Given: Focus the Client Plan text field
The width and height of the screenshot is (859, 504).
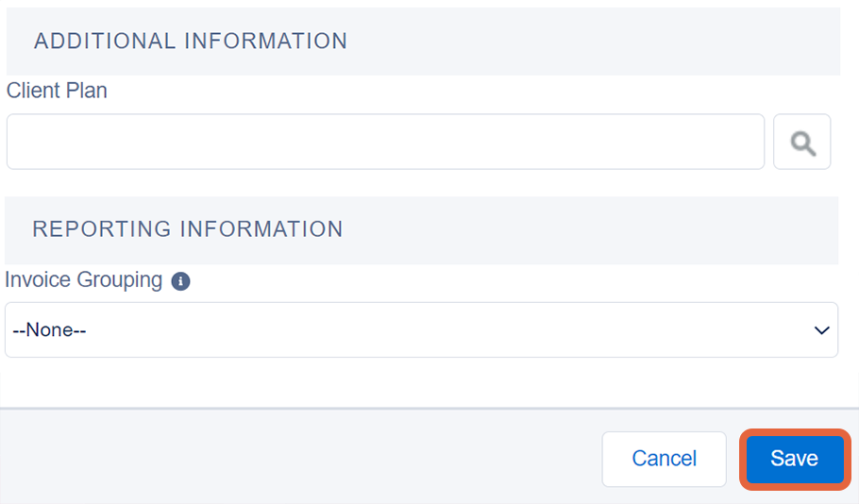Looking at the screenshot, I should (385, 142).
